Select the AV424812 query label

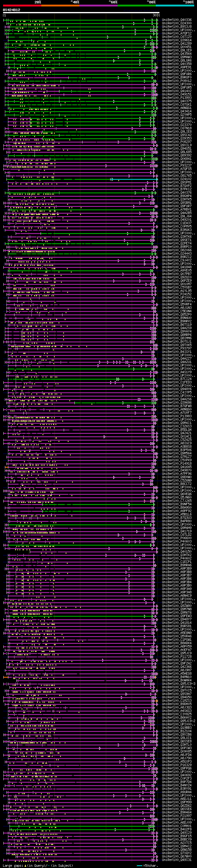11,10
